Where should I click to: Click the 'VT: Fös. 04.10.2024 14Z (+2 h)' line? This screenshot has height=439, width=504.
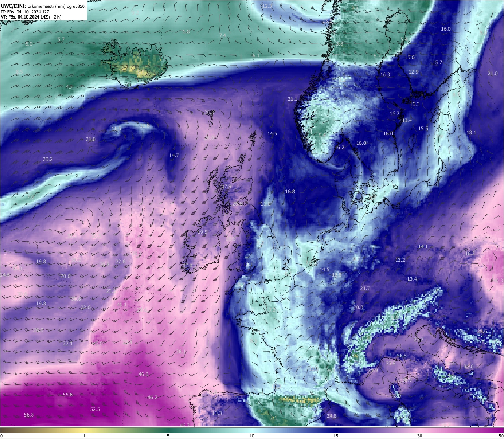31,17
